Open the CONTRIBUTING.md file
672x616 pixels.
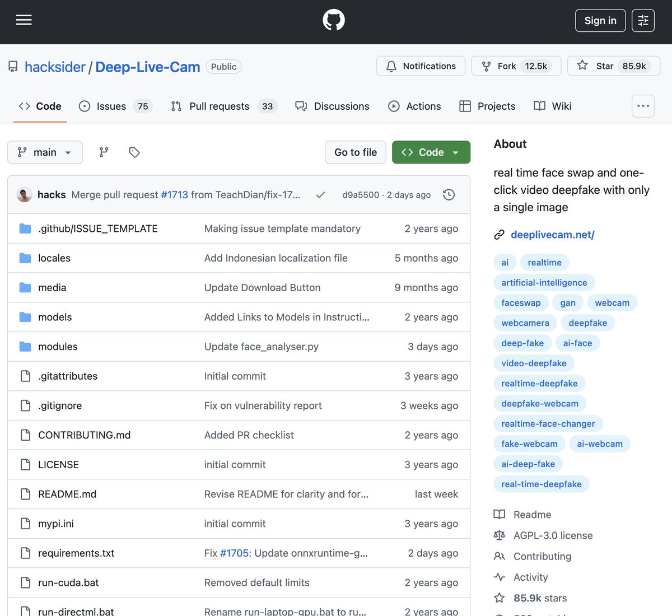tap(84, 435)
